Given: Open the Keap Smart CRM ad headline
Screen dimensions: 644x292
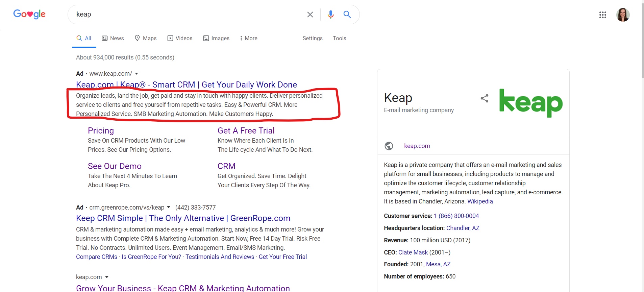Looking at the screenshot, I should click(x=187, y=84).
